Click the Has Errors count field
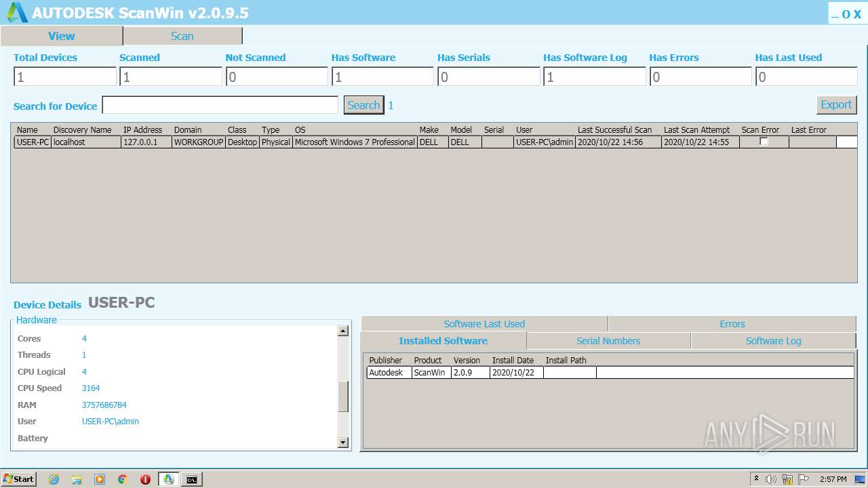This screenshot has width=868, height=488. click(701, 77)
